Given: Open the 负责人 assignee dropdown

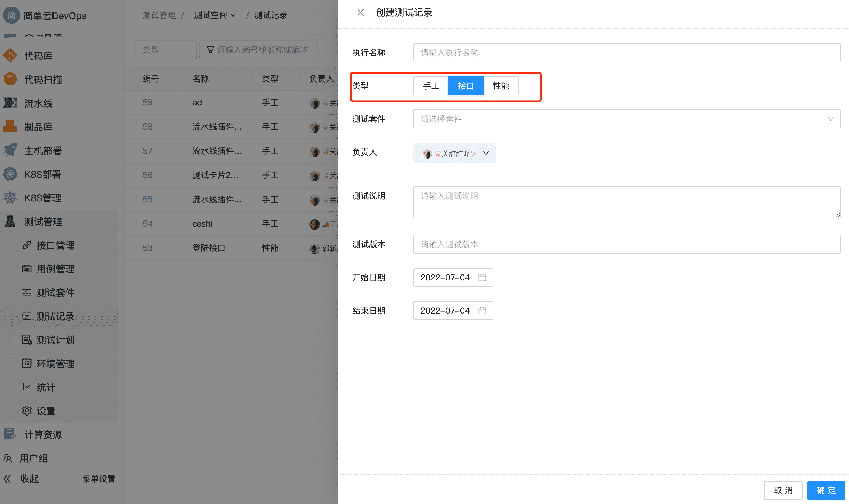Looking at the screenshot, I should coord(454,153).
